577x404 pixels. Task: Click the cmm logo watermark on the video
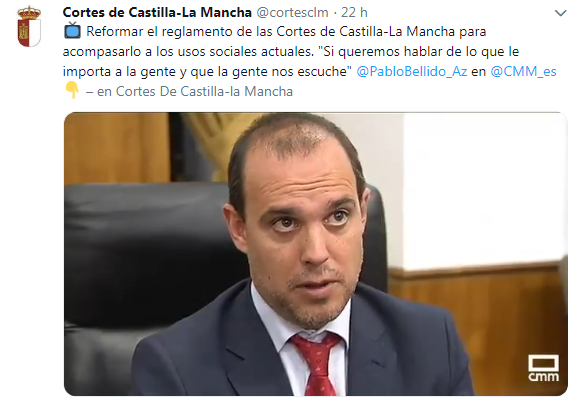pyautogui.click(x=544, y=368)
